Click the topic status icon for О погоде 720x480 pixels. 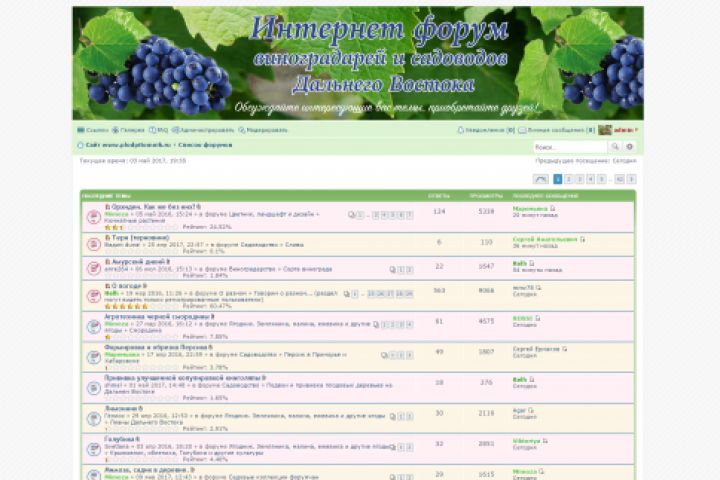94,295
